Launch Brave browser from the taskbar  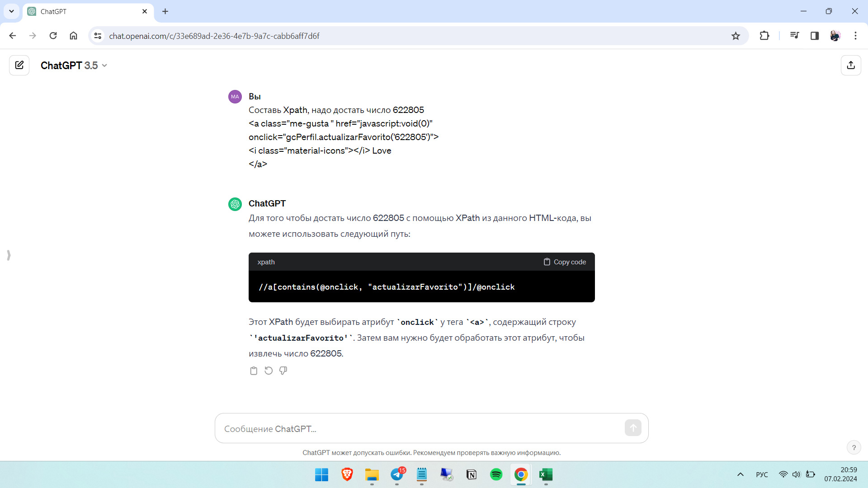pyautogui.click(x=347, y=474)
